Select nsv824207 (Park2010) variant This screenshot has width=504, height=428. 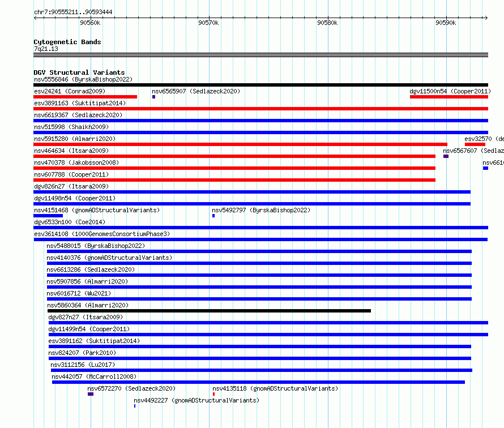point(82,353)
